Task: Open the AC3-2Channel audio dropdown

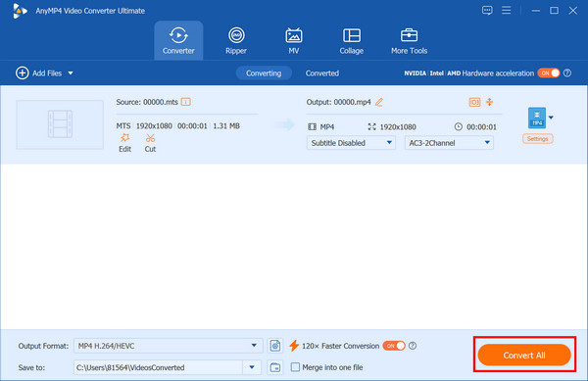Action: [x=449, y=143]
